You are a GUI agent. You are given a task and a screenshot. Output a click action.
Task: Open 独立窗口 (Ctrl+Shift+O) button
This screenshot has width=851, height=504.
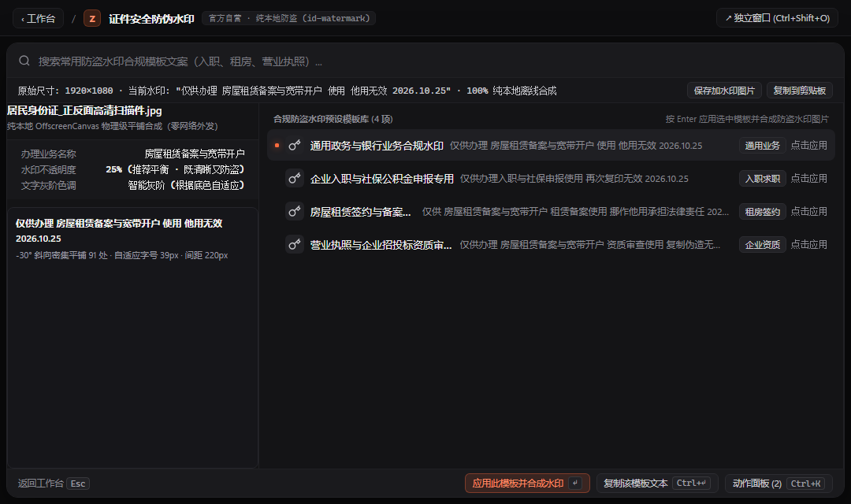click(x=777, y=18)
